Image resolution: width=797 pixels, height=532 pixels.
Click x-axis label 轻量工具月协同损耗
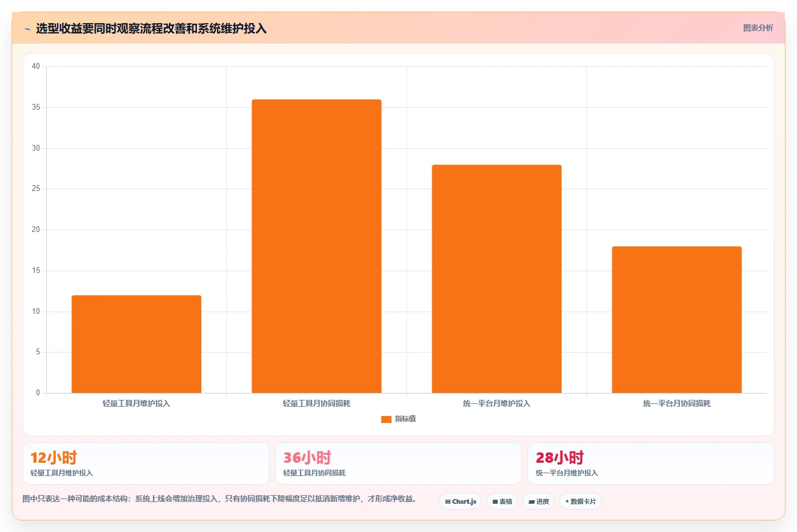tap(316, 403)
